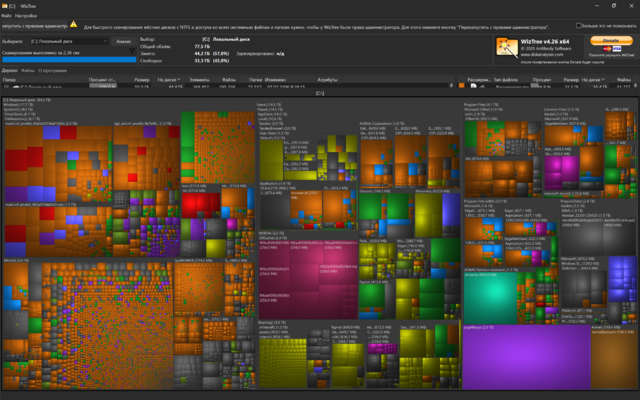The image size is (640, 400).
Task: Open the 'Файл' menu
Action: [x=7, y=15]
